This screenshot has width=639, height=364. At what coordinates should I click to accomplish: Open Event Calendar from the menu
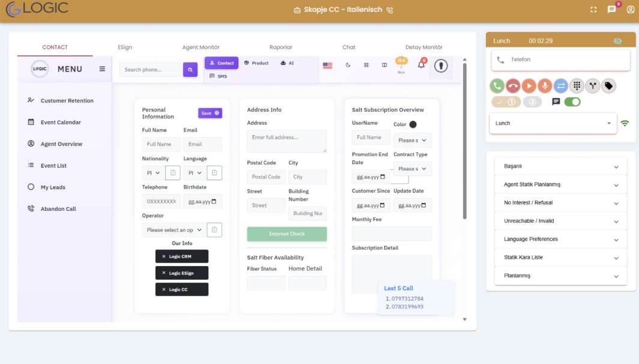point(62,122)
